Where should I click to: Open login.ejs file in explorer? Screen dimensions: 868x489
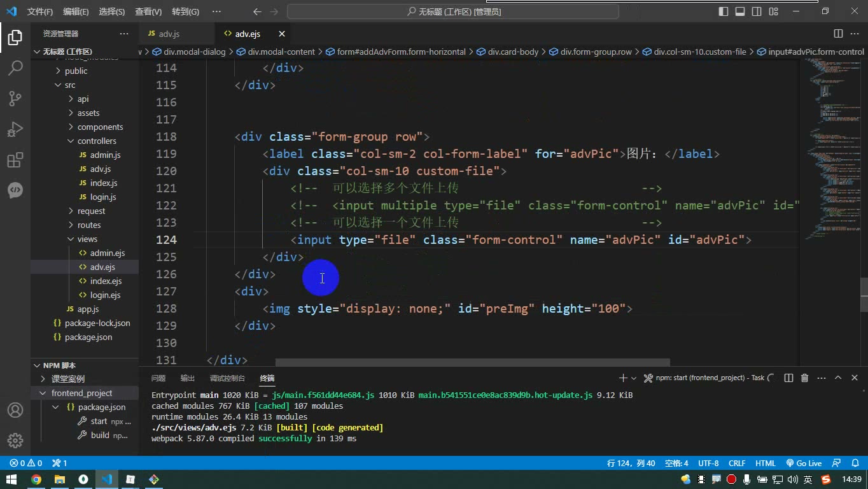tap(105, 295)
